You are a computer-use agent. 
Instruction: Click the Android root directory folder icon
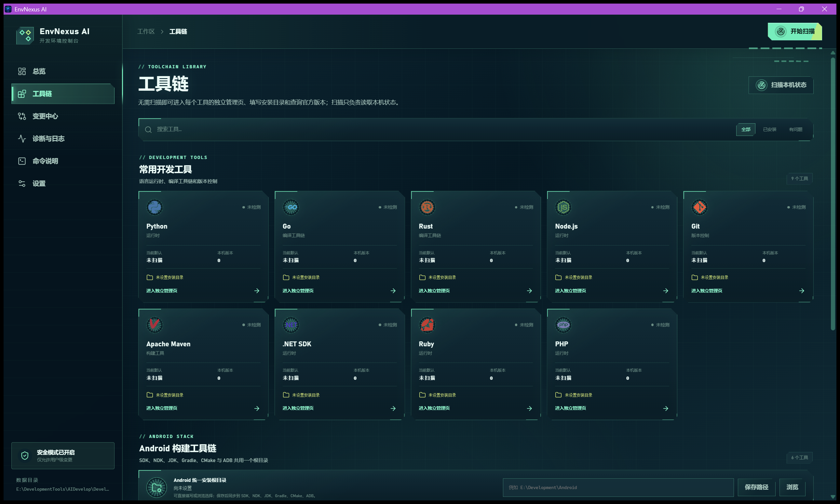coord(157,487)
